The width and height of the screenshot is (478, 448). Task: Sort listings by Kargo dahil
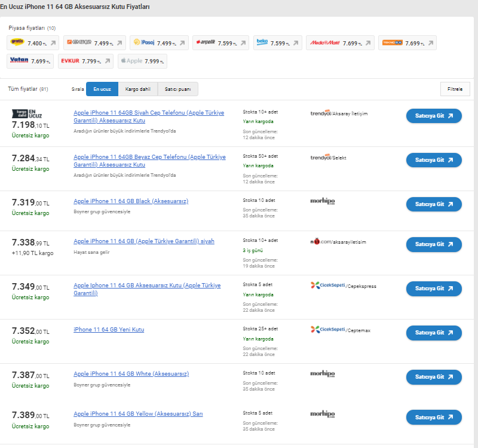[138, 89]
